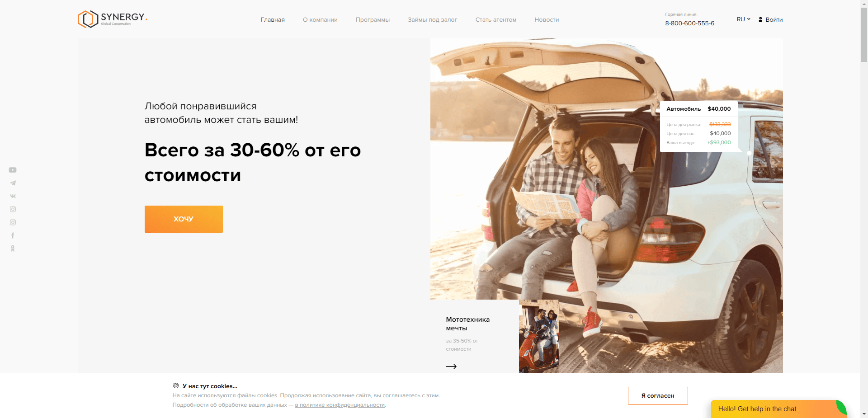Open the Telegram social icon
This screenshot has height=418, width=868.
tap(13, 183)
